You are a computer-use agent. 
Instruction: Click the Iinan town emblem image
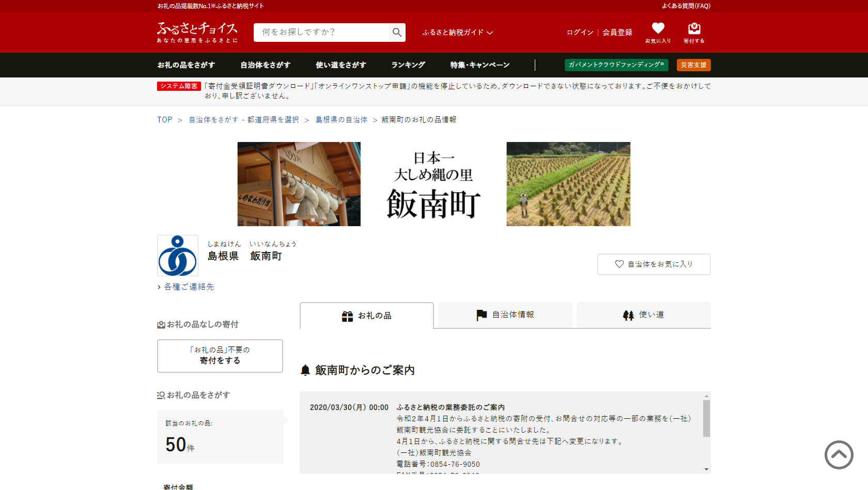(x=178, y=256)
